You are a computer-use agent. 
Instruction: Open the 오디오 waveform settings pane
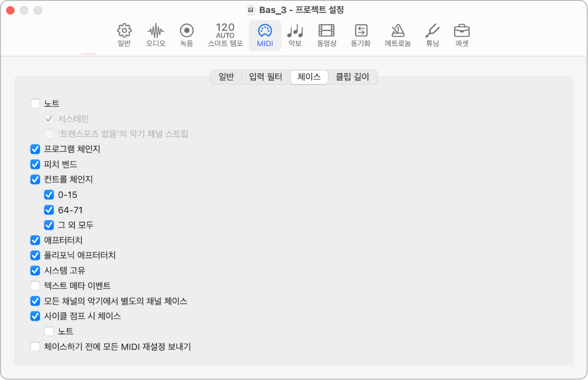coord(155,35)
